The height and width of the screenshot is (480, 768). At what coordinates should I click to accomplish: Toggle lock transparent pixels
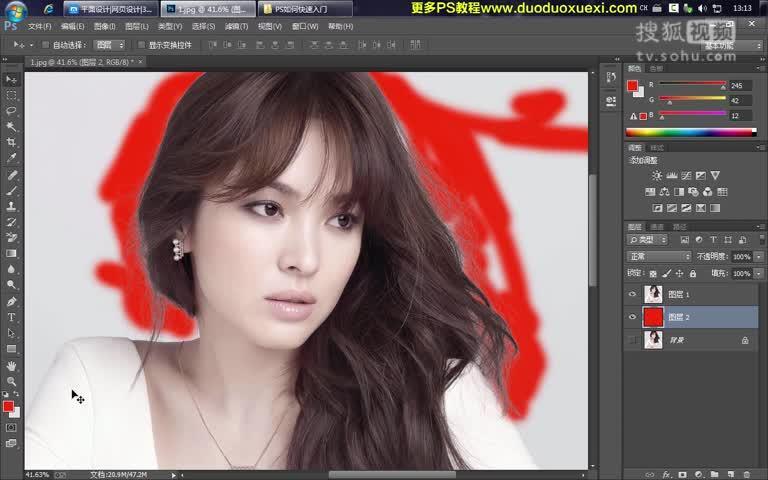(x=653, y=273)
